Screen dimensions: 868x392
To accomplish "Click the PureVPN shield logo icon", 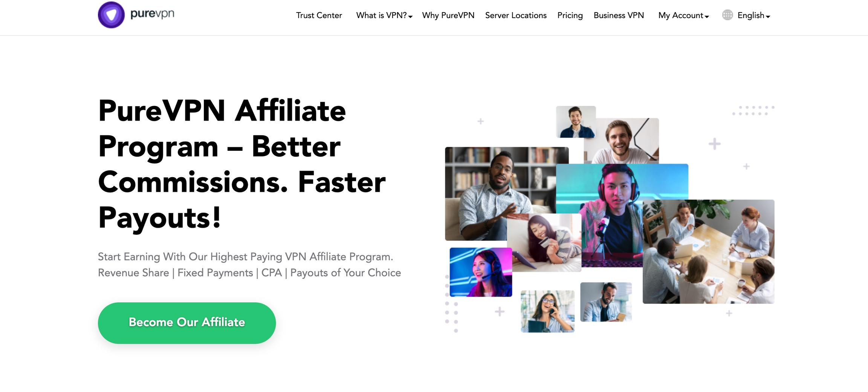I will pyautogui.click(x=111, y=15).
